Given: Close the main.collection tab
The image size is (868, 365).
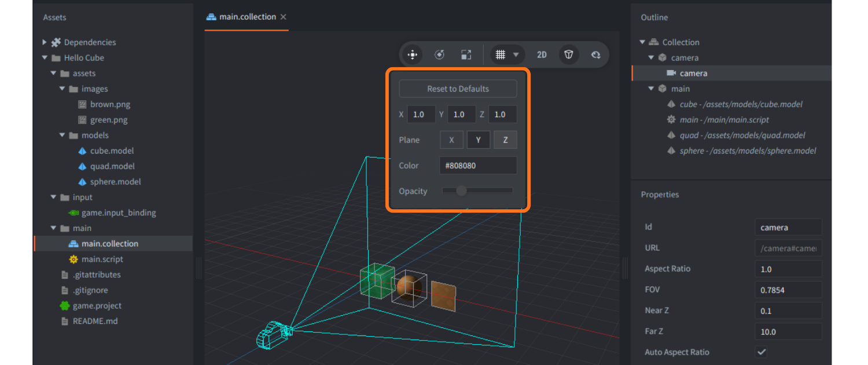Looking at the screenshot, I should (283, 17).
